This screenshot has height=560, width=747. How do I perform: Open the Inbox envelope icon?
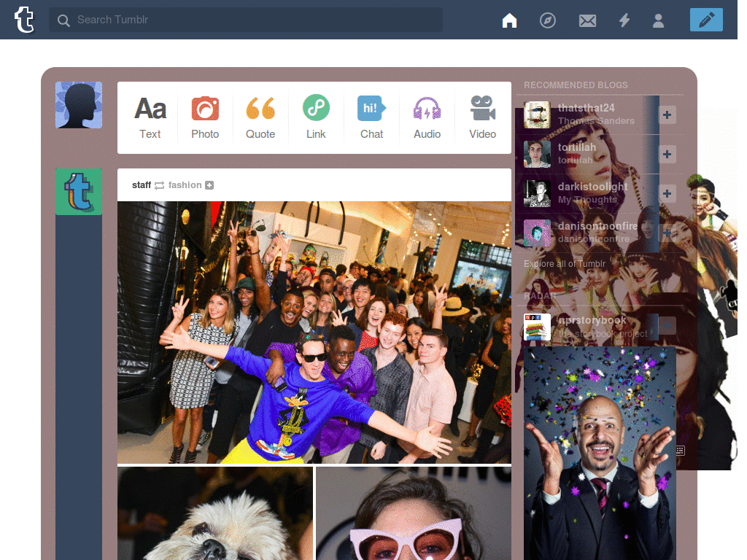tap(587, 20)
